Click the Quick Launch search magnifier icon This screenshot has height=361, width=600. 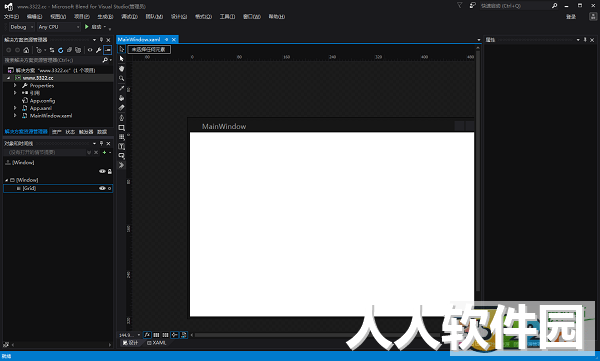(x=554, y=6)
